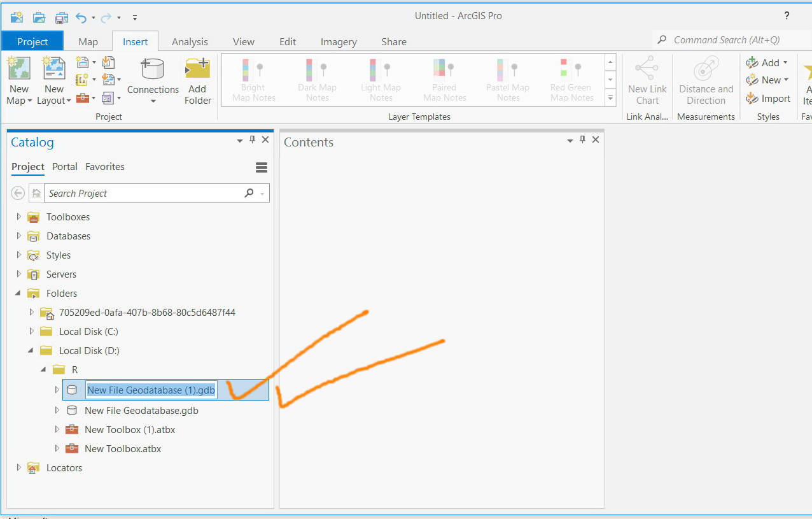Click the New Notebook icon

point(83,80)
